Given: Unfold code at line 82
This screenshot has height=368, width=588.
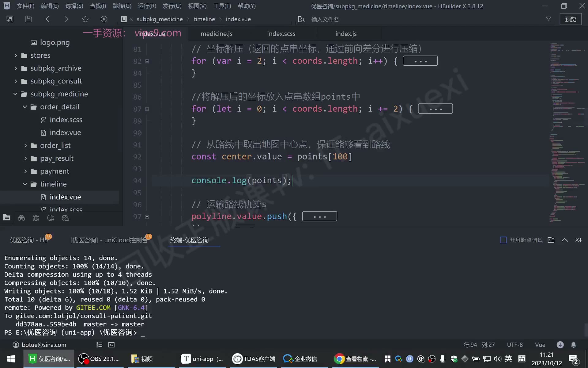Looking at the screenshot, I should [x=147, y=61].
